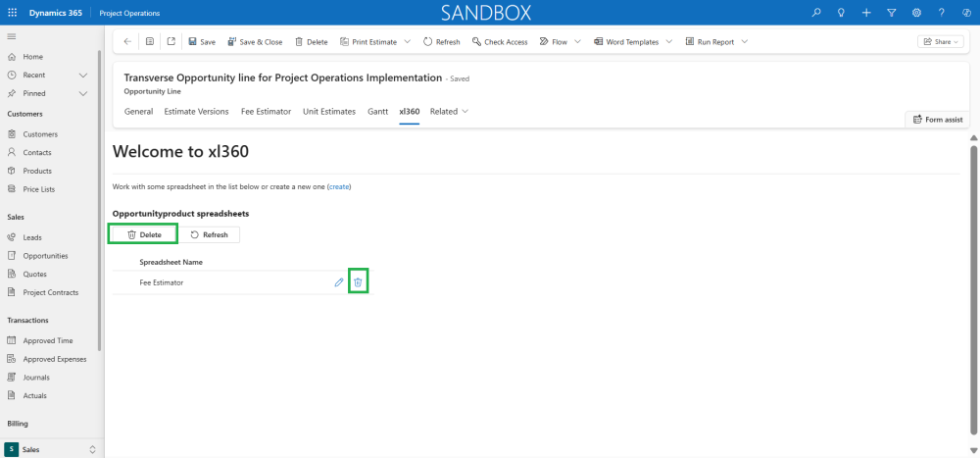Switch to the Unit Estimates tab
This screenshot has width=980, height=458.
[x=329, y=112]
